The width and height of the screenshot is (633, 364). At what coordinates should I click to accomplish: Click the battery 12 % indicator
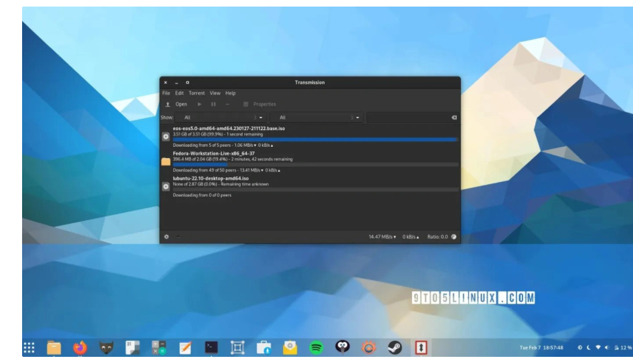pos(623,347)
